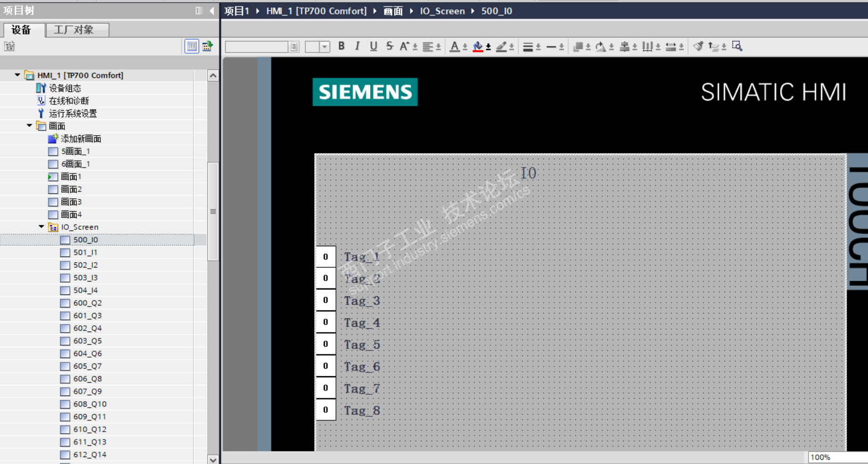The height and width of the screenshot is (464, 868).
Task: Click 项目1 in the breadcrumb path
Action: tap(237, 11)
